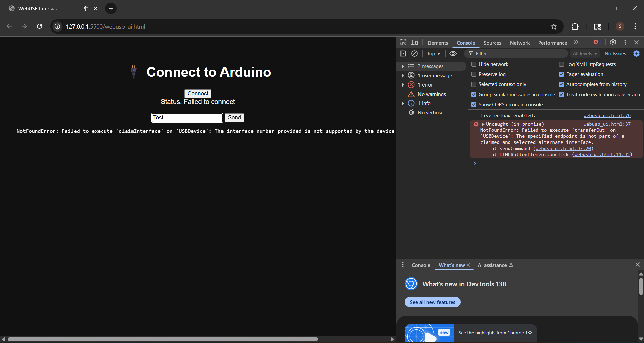Open the Extensions puzzle menu
The width and height of the screenshot is (644, 343).
(x=575, y=26)
